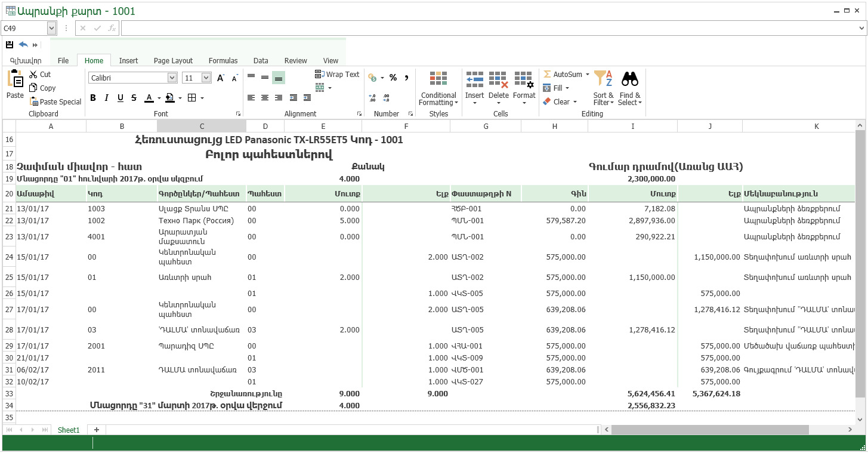Apply the fill color bucket button

(169, 98)
